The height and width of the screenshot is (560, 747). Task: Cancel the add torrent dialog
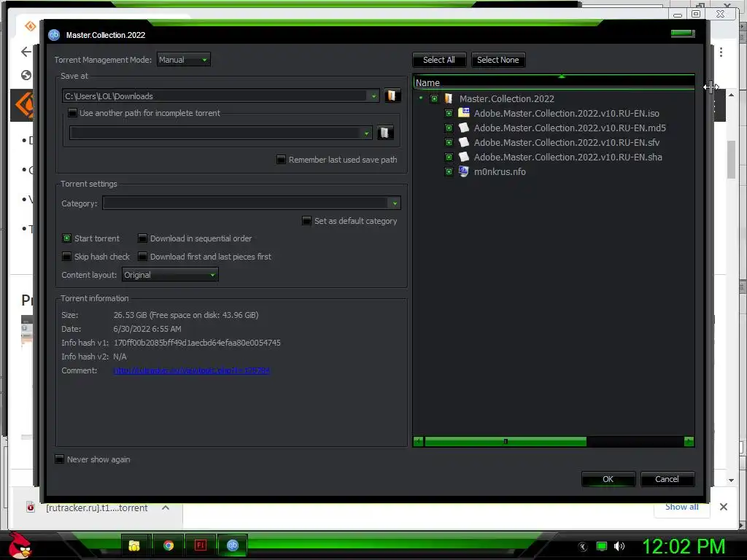click(x=667, y=479)
